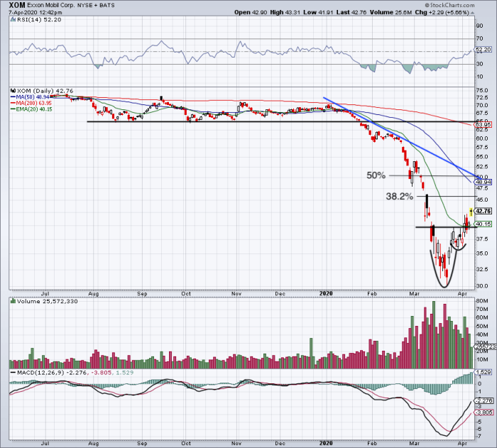Screen dimensions: 497x448
Task: Click the 38.2% retracement label
Action: (399, 197)
